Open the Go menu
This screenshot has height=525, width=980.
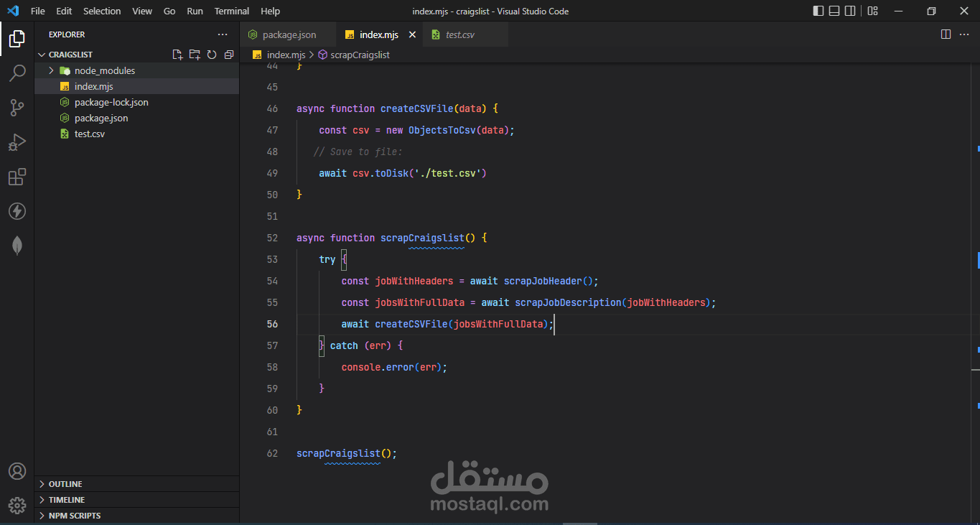(169, 11)
